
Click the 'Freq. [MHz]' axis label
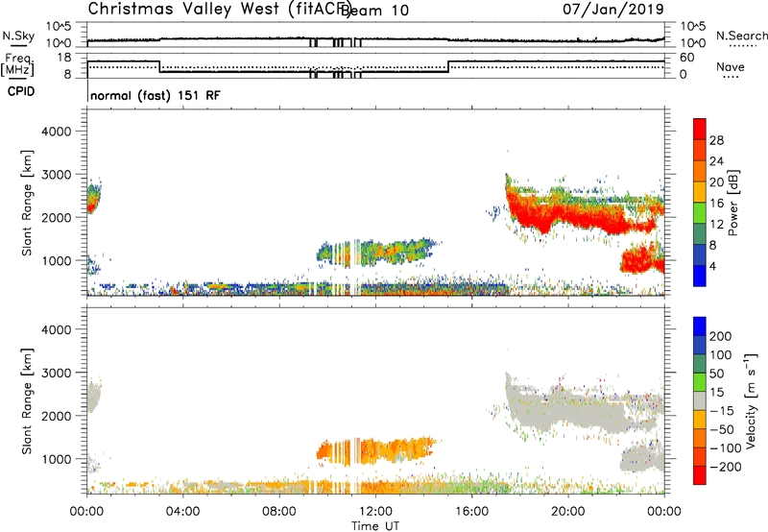click(17, 64)
